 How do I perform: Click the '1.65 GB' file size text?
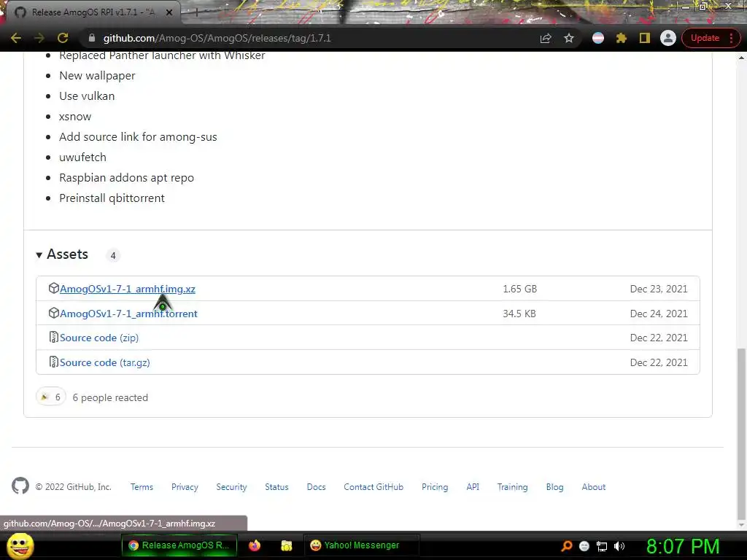coord(519,289)
